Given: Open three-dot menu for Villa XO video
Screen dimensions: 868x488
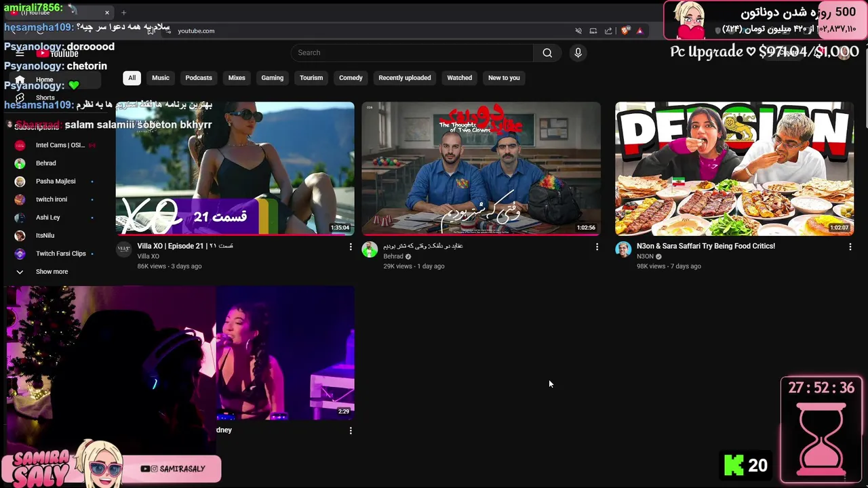Looking at the screenshot, I should click(351, 247).
